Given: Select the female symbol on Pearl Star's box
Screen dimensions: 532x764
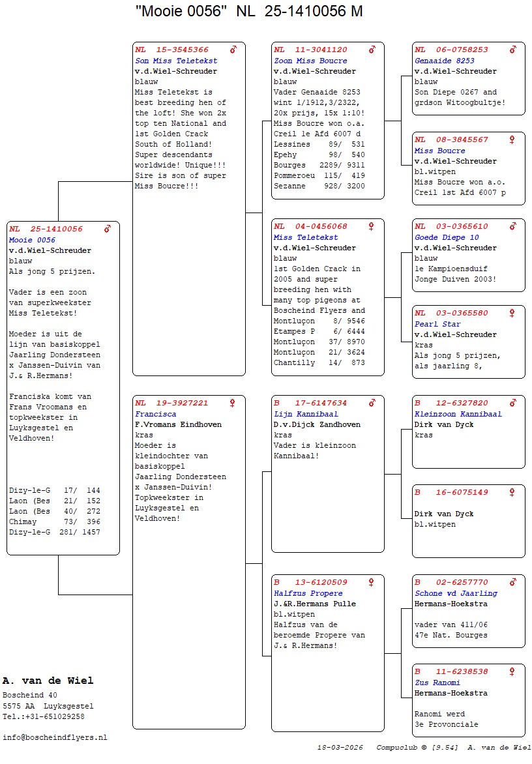Looking at the screenshot, I should click(x=512, y=313).
